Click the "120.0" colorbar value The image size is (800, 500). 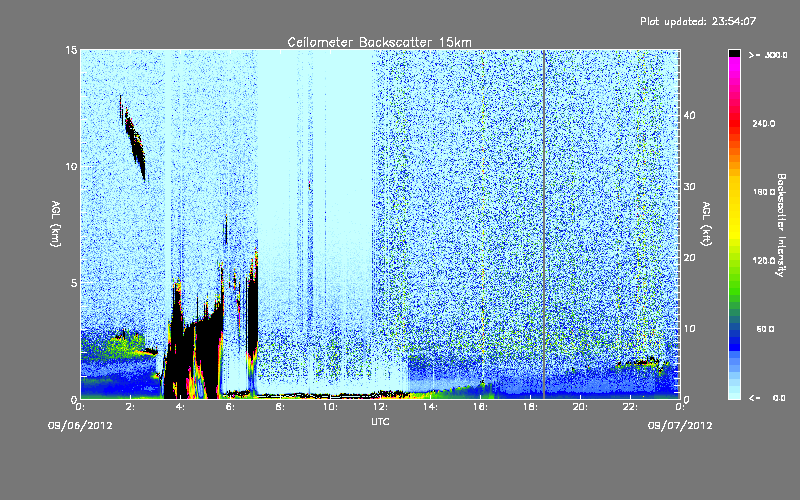click(x=764, y=260)
